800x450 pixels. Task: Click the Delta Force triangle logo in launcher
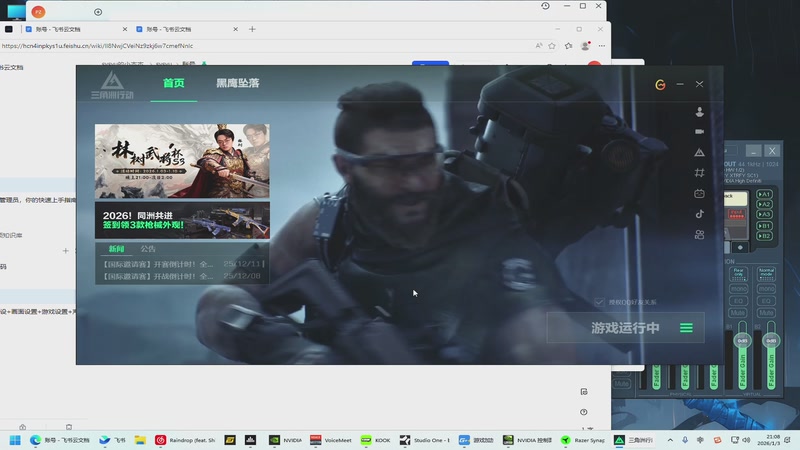point(112,85)
